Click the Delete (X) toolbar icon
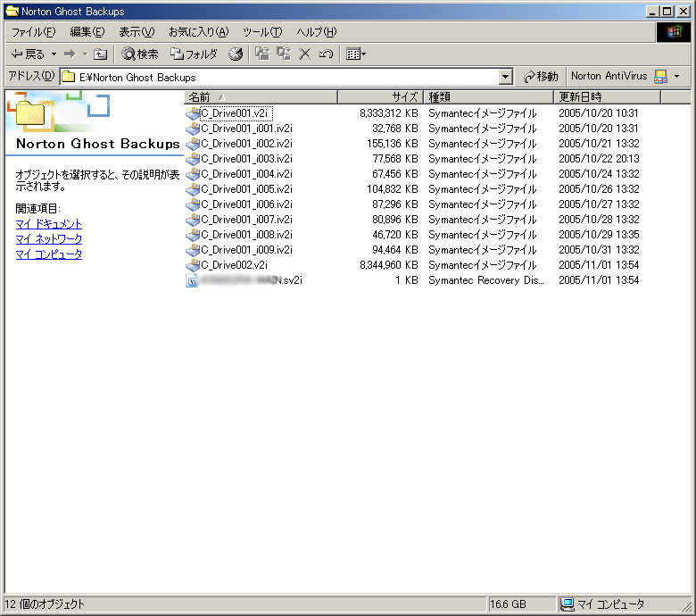This screenshot has width=696, height=616. (x=304, y=54)
